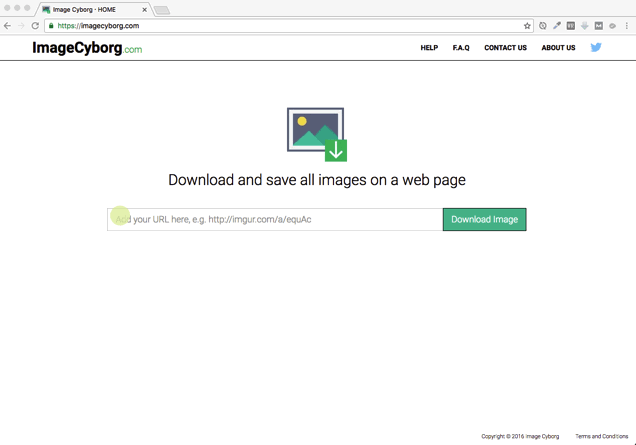The width and height of the screenshot is (636, 445).
Task: Click the download arrow extension icon
Action: [x=584, y=26]
